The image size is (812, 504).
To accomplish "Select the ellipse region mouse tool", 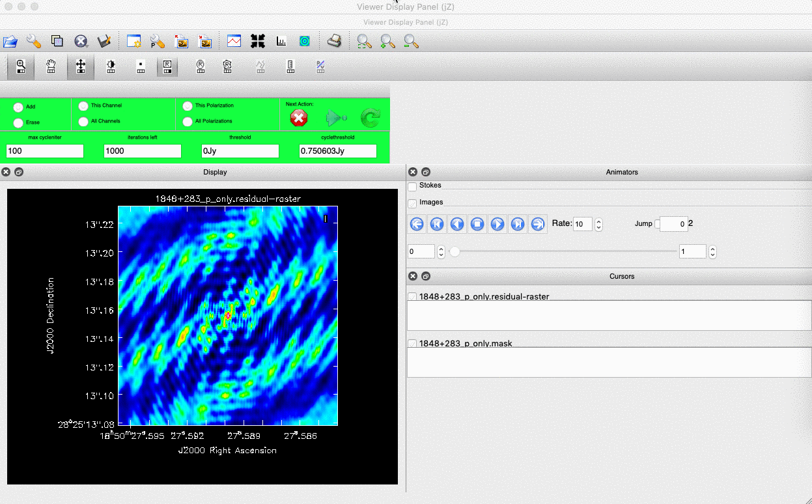I will click(x=201, y=66).
